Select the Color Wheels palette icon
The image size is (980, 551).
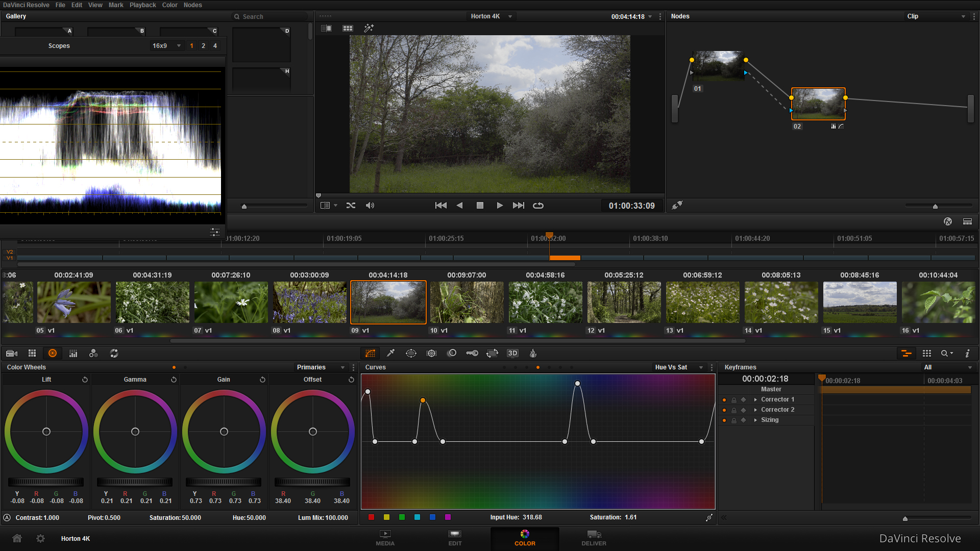[53, 353]
